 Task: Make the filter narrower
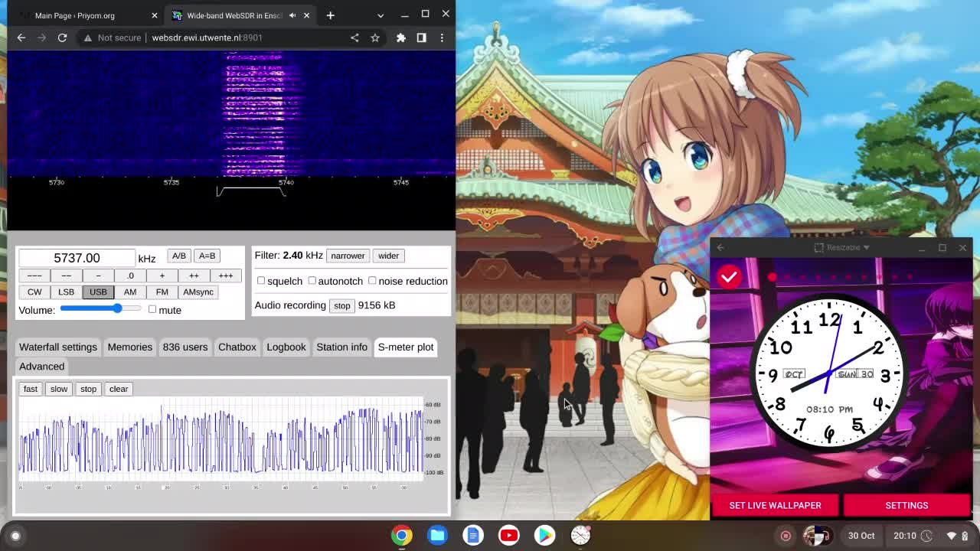(348, 256)
